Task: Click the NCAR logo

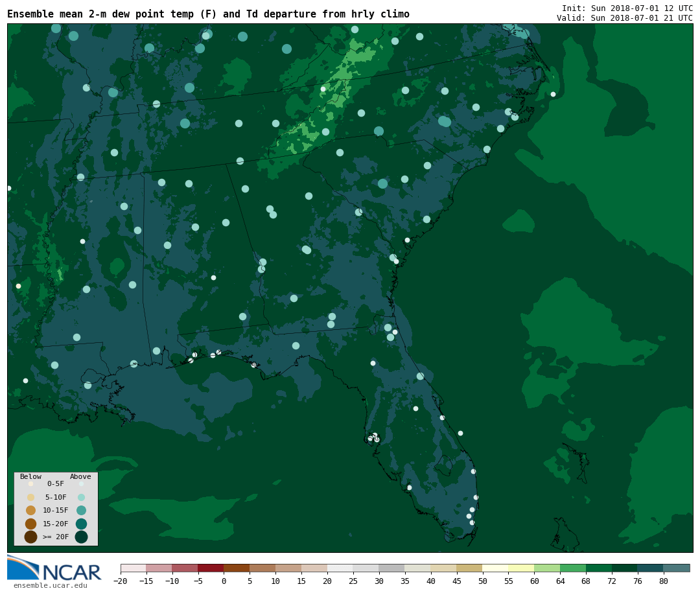Action: point(54,568)
